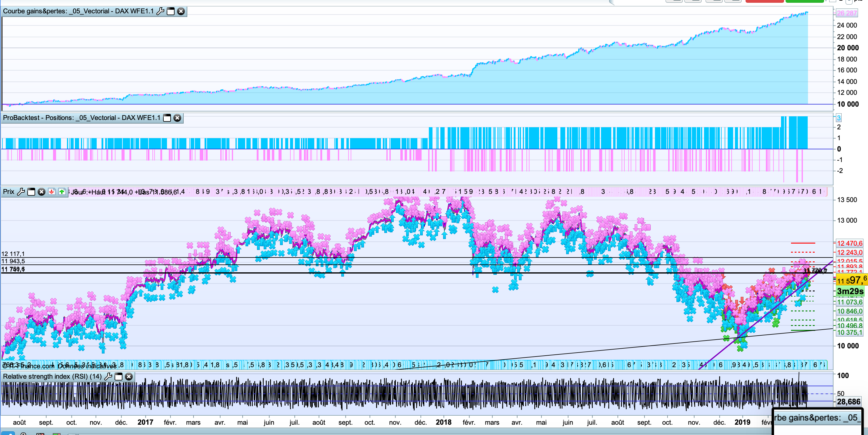
Task: Click the RSI panel window icon
Action: (x=119, y=377)
